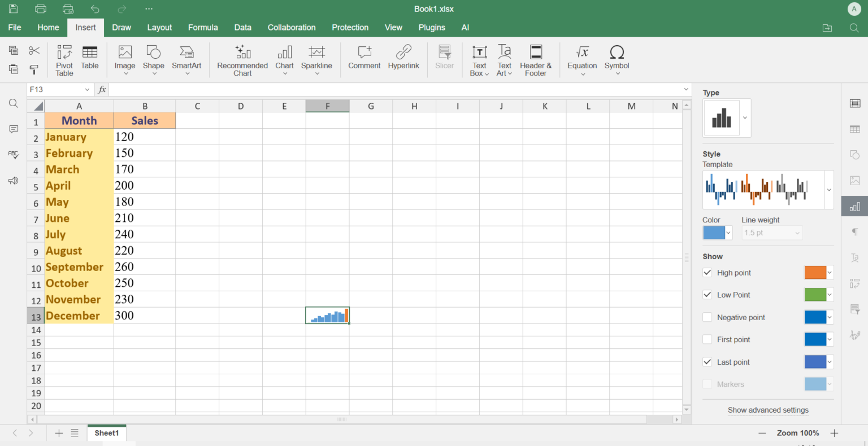
Task: Open the Collaboration tab
Action: coord(291,27)
